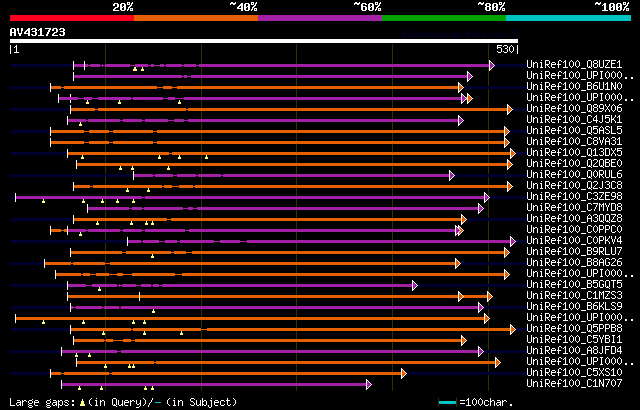Screen dimensions: 640x410
Task: Click the arrowhead ending the C3ZE98 alignment
Action: point(487,197)
